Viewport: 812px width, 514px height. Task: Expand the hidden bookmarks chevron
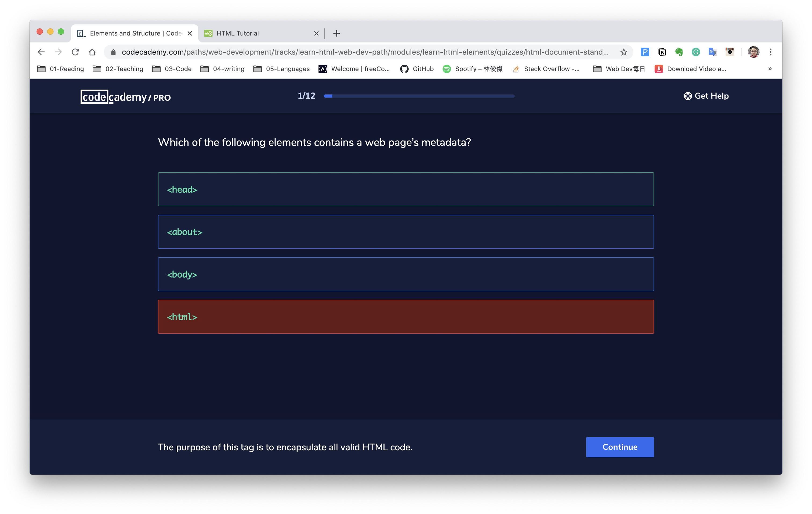(770, 69)
